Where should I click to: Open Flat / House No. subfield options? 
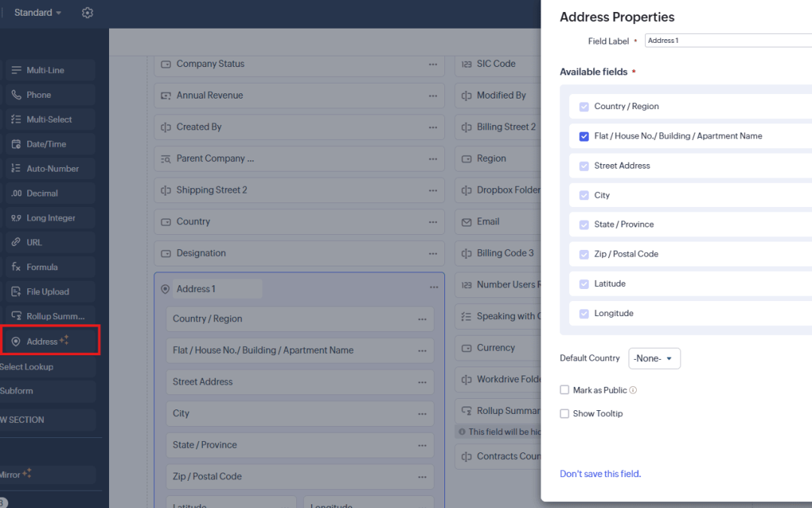422,351
